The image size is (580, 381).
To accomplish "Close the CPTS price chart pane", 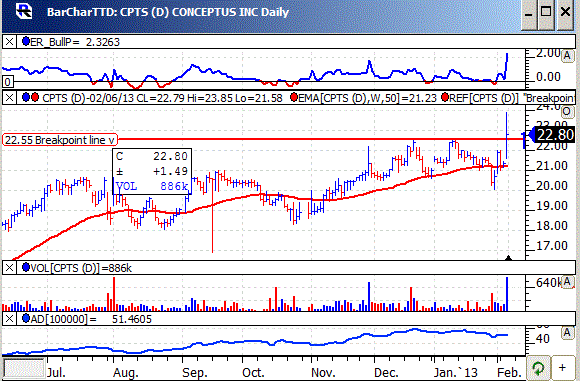I will [x=9, y=98].
